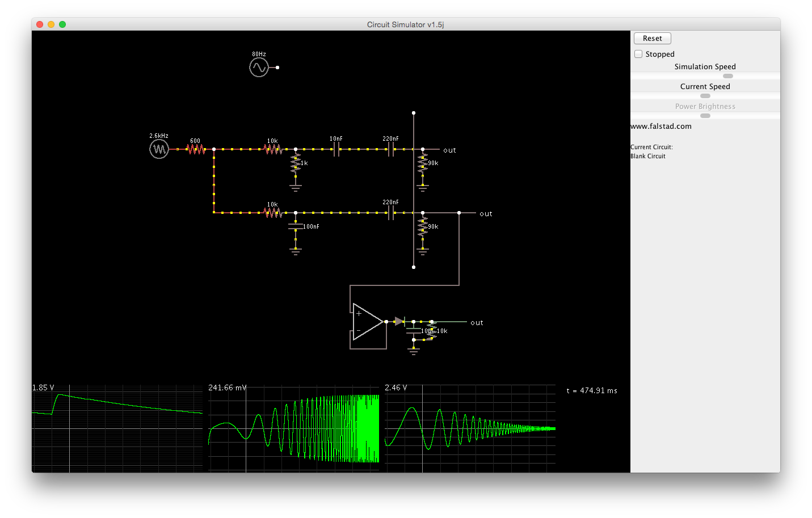Click the upper 220nF capacitor

[390, 149]
